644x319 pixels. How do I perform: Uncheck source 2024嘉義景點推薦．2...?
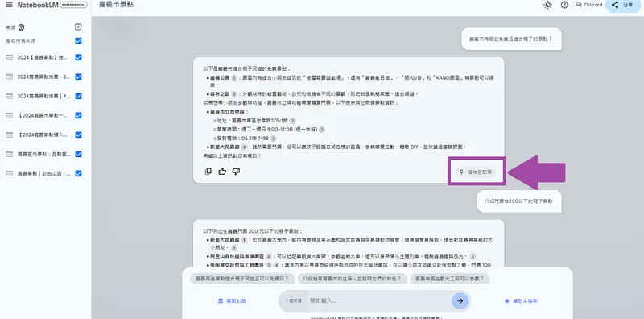[78, 77]
